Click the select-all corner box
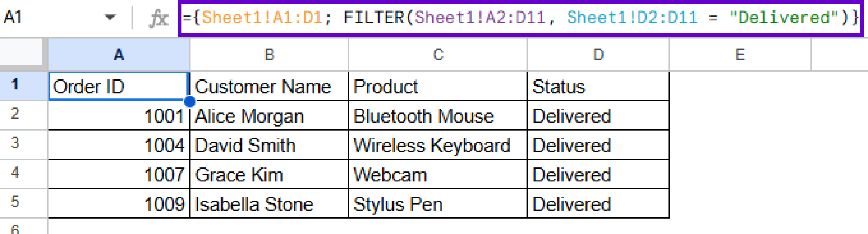This screenshot has height=234, width=868. click(22, 53)
